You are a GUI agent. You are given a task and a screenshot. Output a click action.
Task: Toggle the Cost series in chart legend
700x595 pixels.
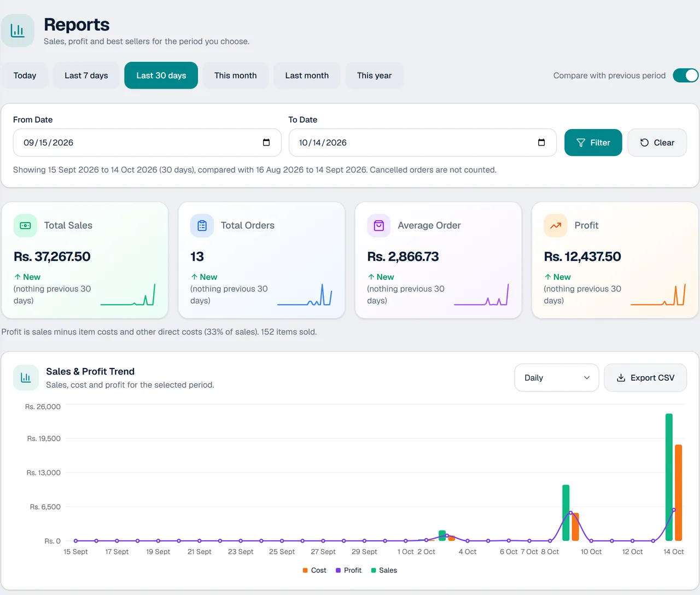pos(314,570)
